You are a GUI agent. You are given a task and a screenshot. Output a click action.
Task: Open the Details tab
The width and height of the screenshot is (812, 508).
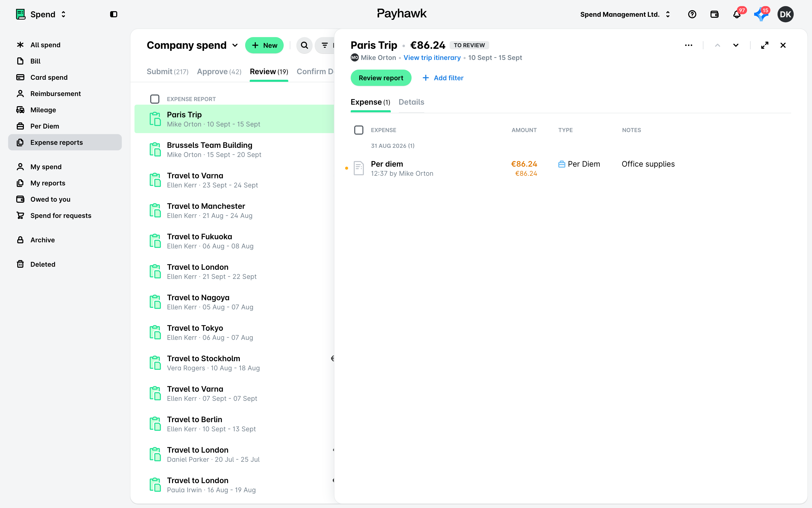pyautogui.click(x=411, y=102)
